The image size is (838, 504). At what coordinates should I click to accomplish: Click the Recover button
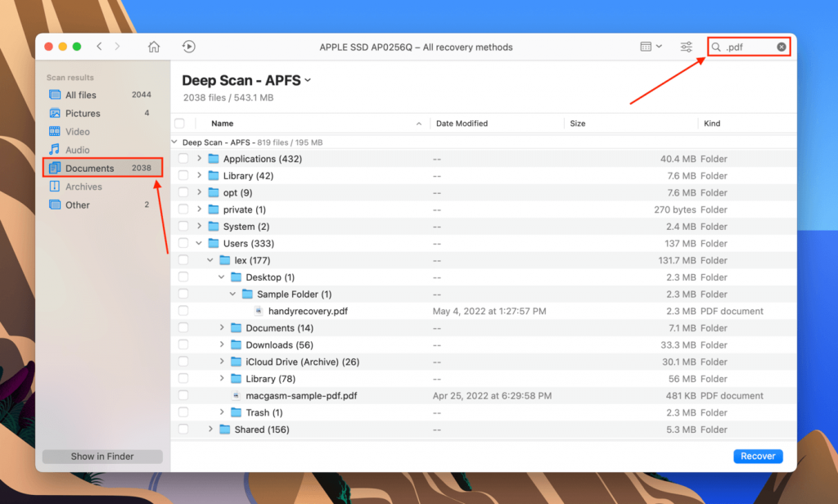pos(757,456)
